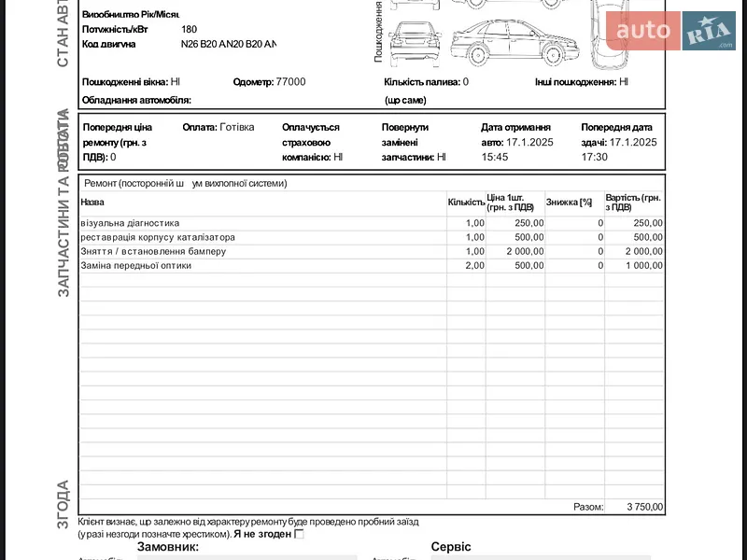The image size is (747, 560).
Task: Click 'Пошкодженні вікна: НІ' field
Action: point(131,82)
